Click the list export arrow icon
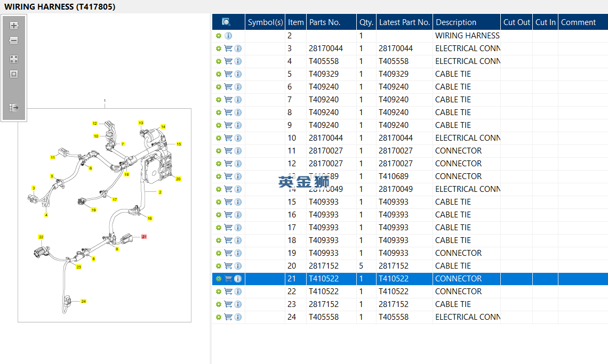This screenshot has height=364, width=608. point(14,108)
